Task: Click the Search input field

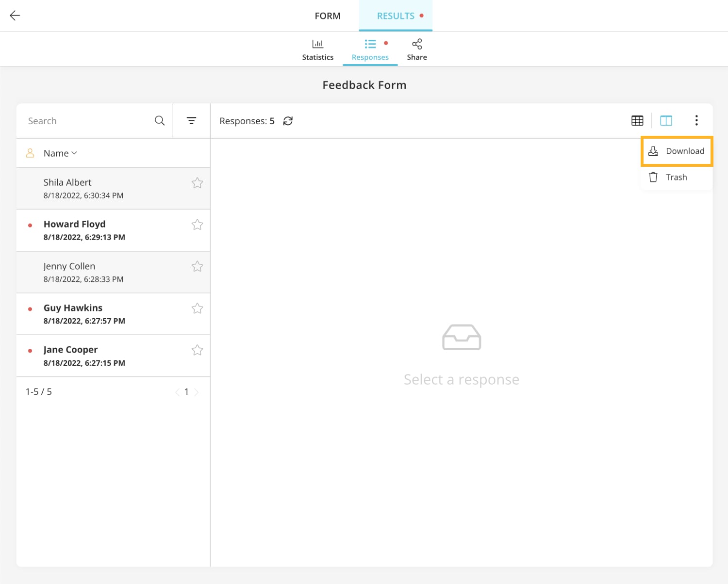Action: 78,120
